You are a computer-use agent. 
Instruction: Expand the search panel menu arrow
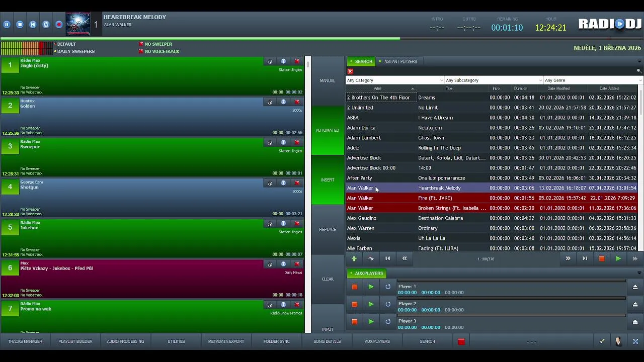coord(639,61)
